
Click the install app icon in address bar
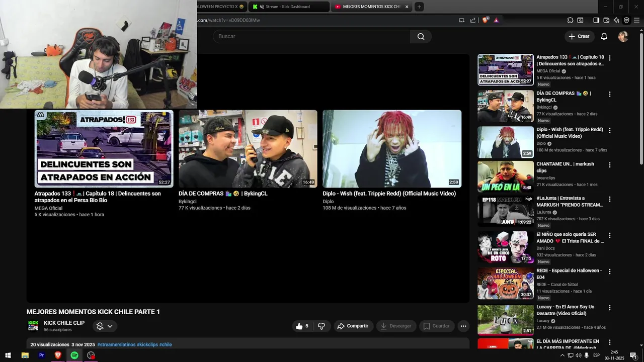tap(462, 20)
